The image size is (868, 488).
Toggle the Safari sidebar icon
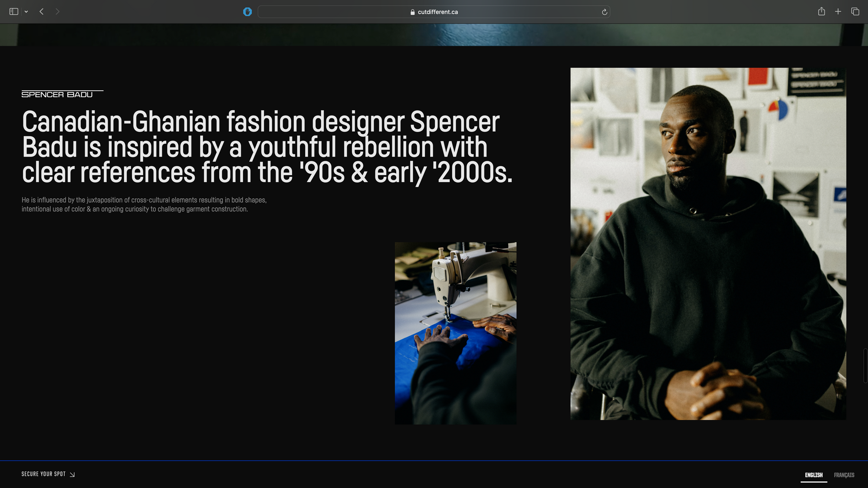click(13, 12)
